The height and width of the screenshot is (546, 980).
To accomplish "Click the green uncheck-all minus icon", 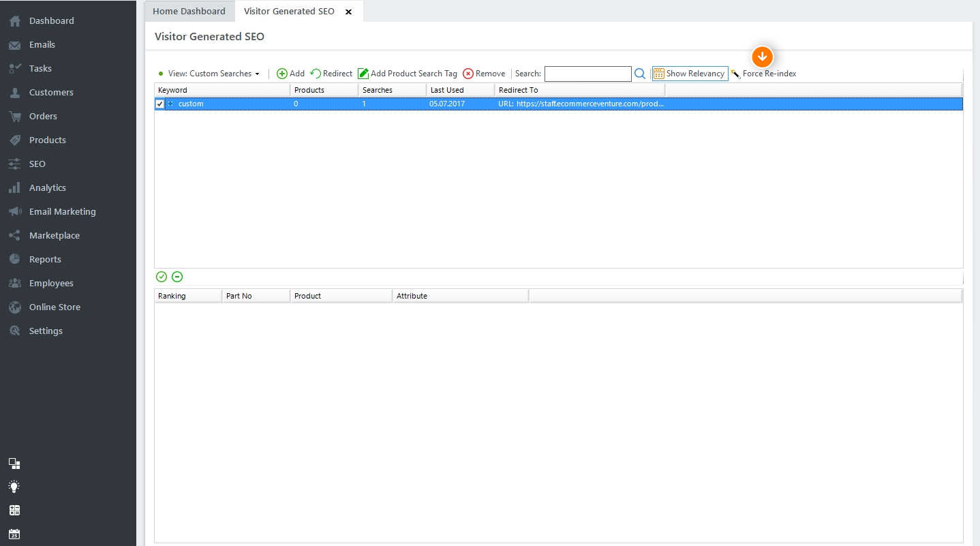I will point(177,277).
